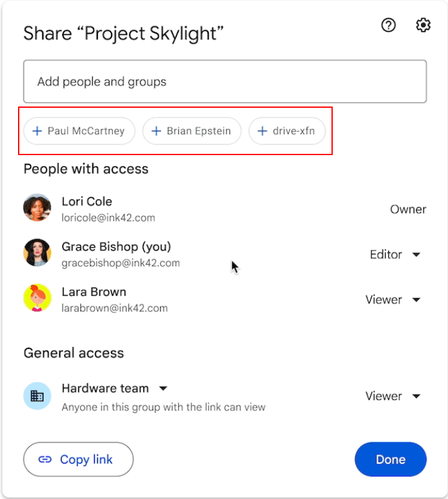
Task: Expand Lara Brown's Viewer role dropdown
Action: click(x=393, y=300)
